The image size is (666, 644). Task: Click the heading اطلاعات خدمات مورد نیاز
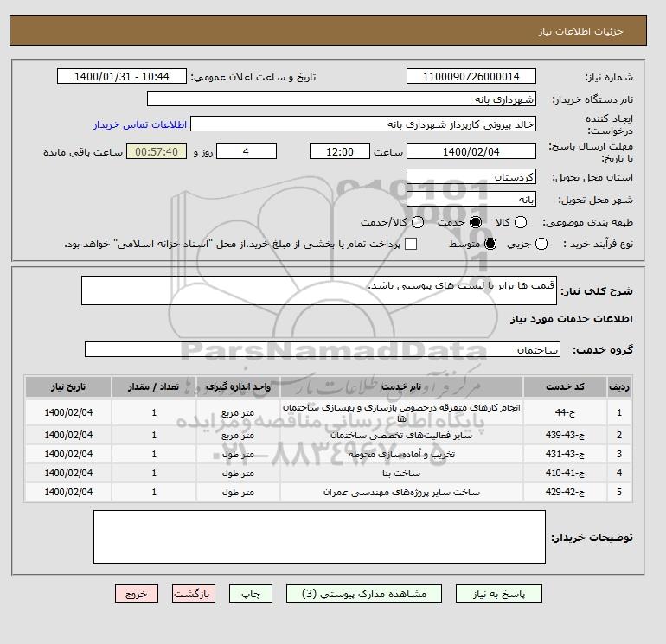pyautogui.click(x=571, y=319)
